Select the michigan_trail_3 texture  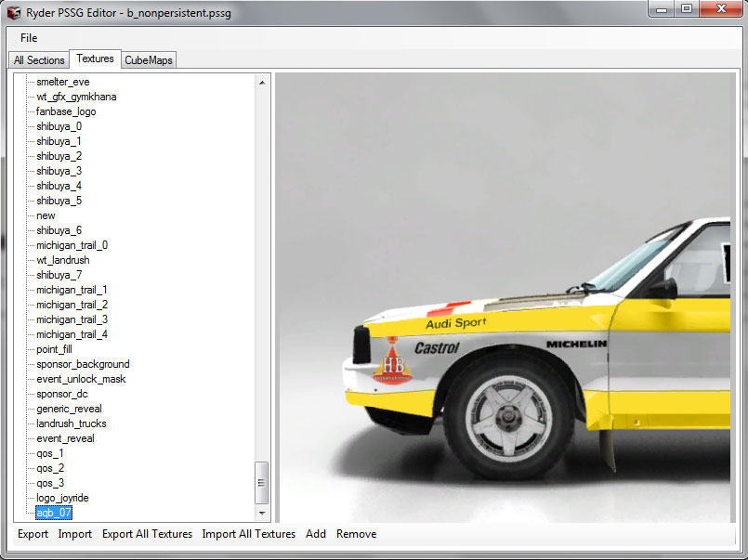[x=72, y=319]
